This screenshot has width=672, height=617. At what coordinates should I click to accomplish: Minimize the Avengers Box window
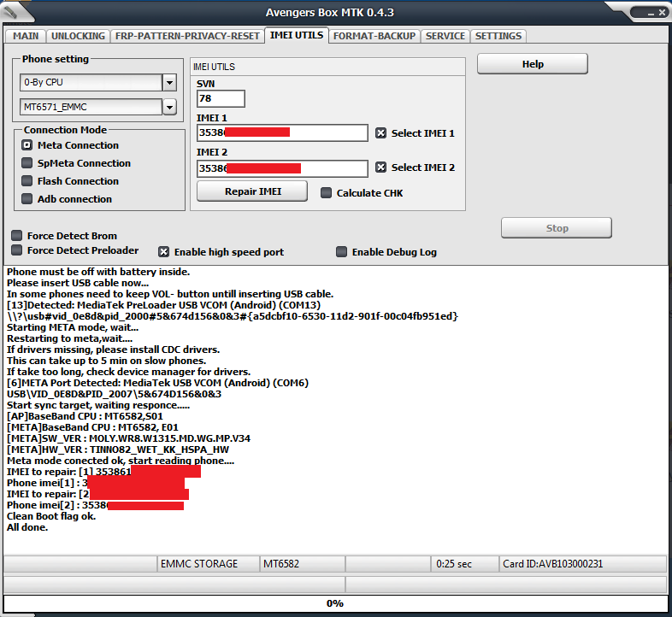click(651, 14)
